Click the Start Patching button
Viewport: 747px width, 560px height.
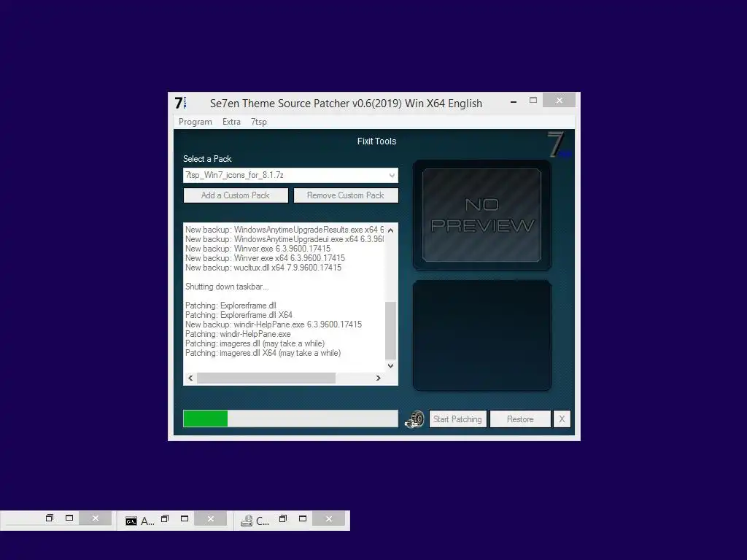click(x=458, y=419)
